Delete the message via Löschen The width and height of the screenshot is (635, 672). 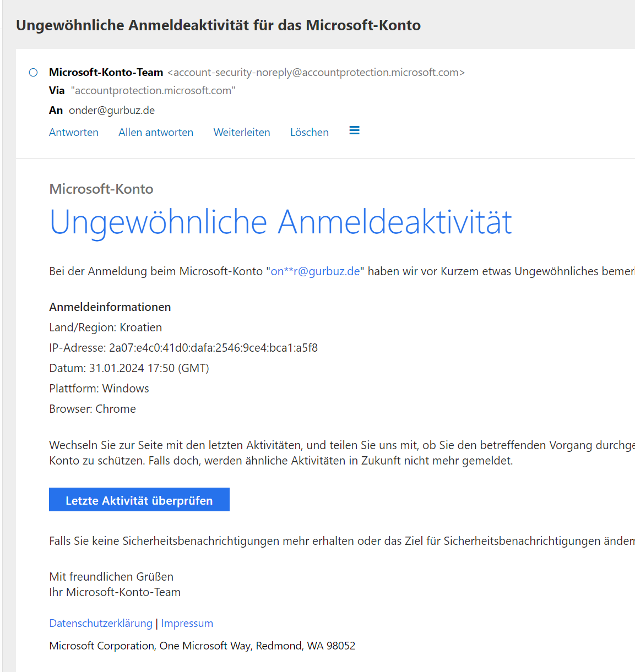(x=310, y=132)
